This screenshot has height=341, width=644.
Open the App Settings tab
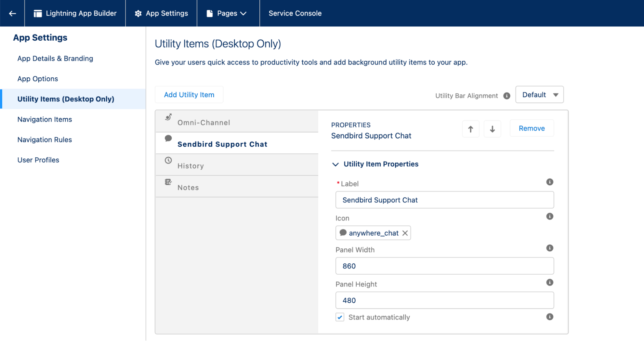click(161, 13)
